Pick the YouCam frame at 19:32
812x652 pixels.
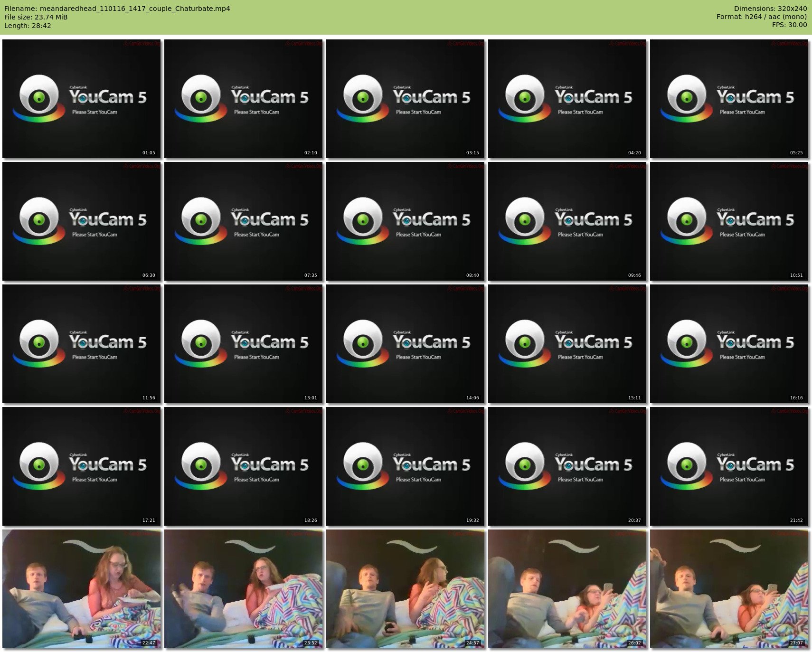pyautogui.click(x=406, y=466)
